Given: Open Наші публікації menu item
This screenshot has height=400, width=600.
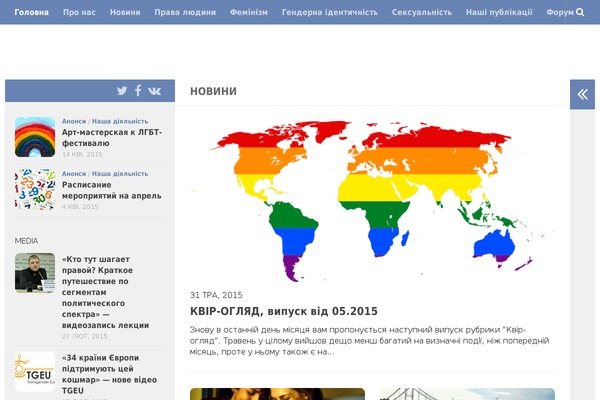Looking at the screenshot, I should pyautogui.click(x=499, y=12).
